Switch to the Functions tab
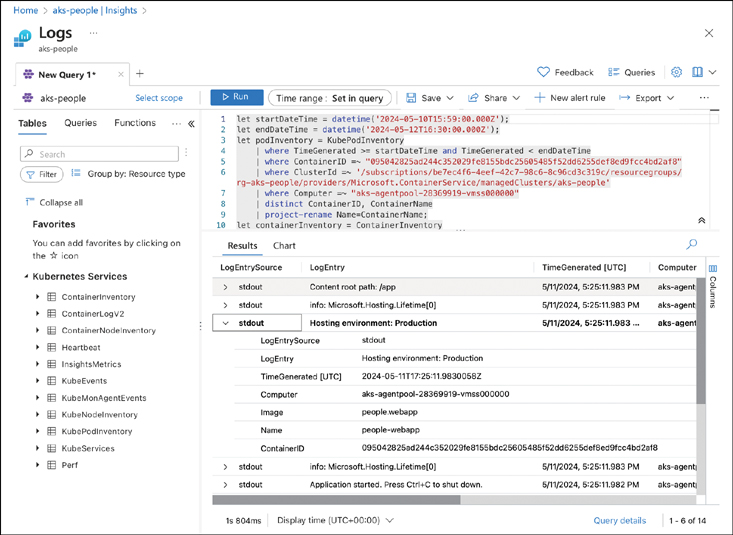The height and width of the screenshot is (535, 733). click(135, 123)
